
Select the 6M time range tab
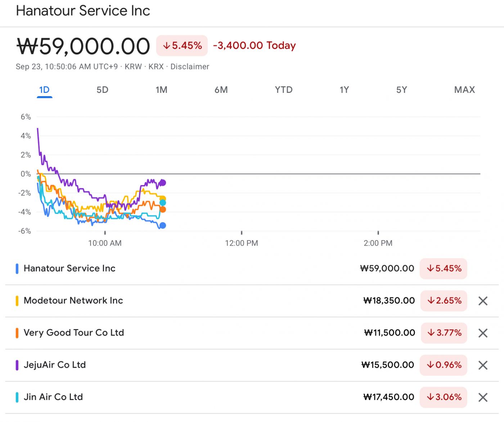221,90
